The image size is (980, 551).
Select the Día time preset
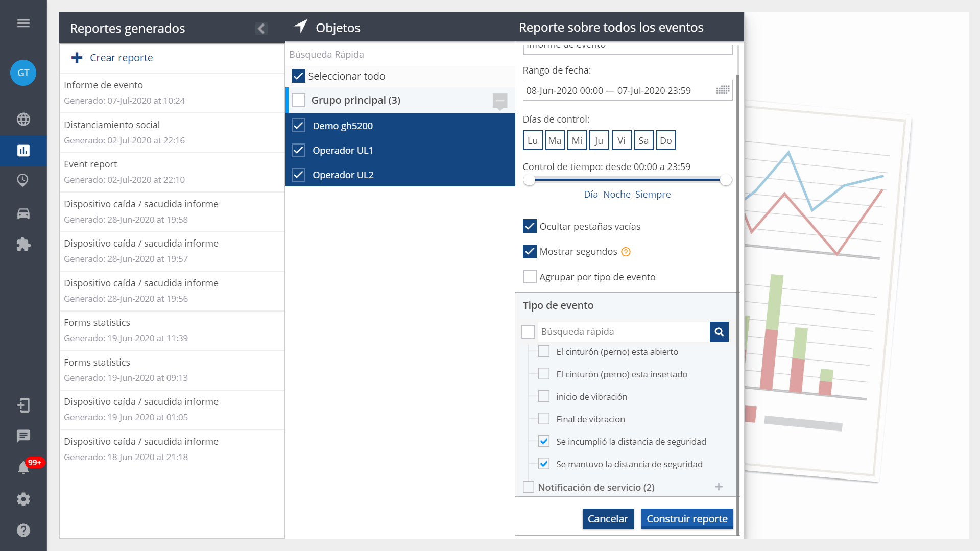pyautogui.click(x=591, y=195)
